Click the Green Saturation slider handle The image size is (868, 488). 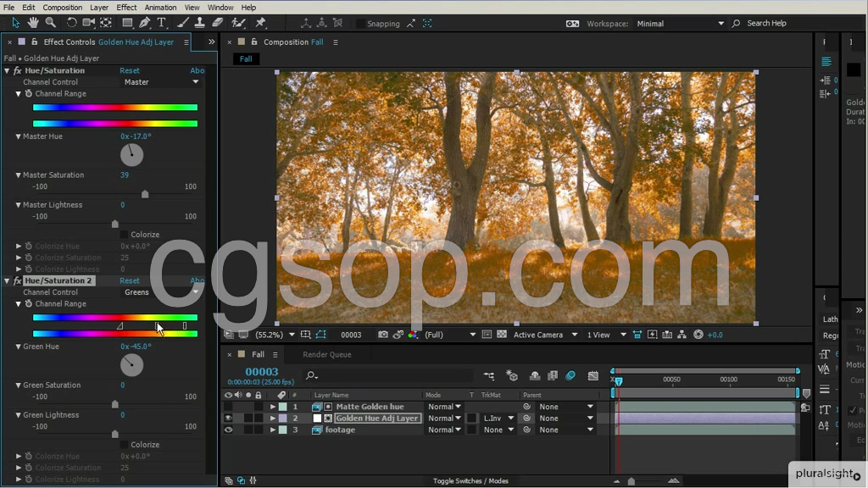(115, 404)
